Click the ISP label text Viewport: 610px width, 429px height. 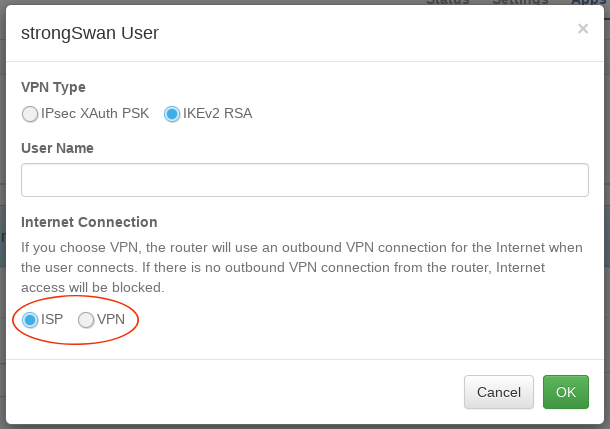[x=52, y=320]
